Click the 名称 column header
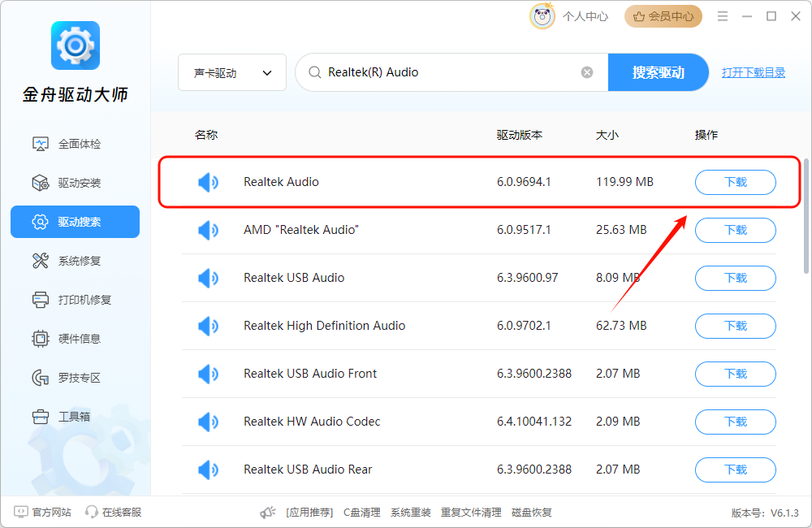Image resolution: width=812 pixels, height=528 pixels. 206,135
